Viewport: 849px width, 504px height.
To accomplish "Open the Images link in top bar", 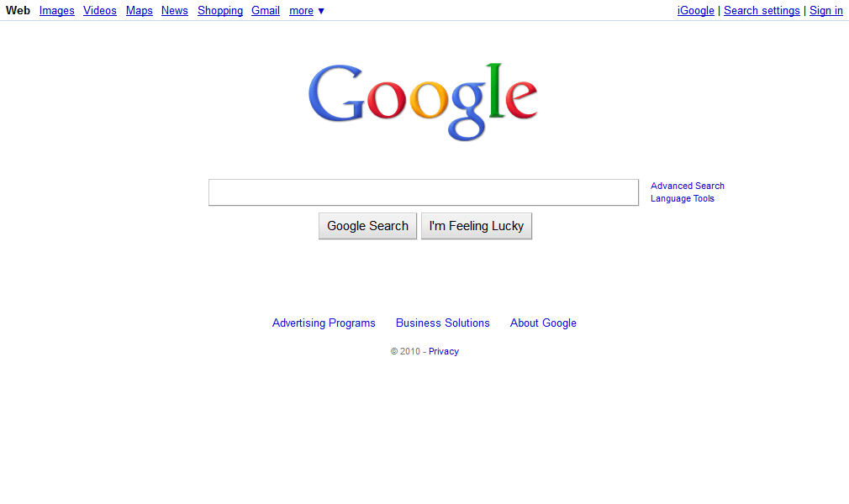I will coord(57,11).
